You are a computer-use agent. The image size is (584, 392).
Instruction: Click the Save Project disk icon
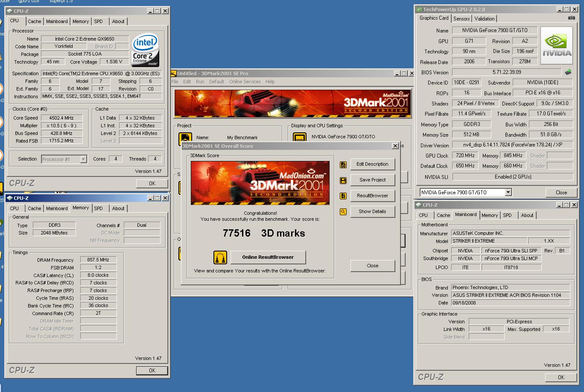(x=343, y=181)
